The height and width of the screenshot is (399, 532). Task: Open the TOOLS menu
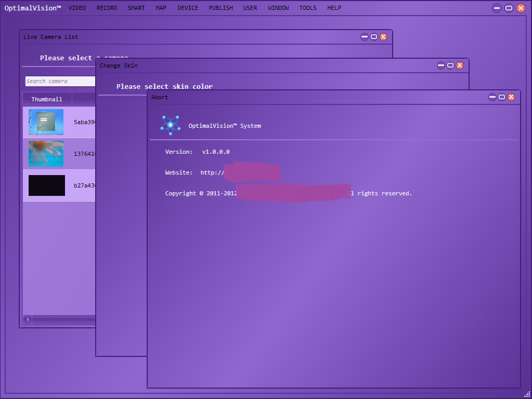click(308, 8)
